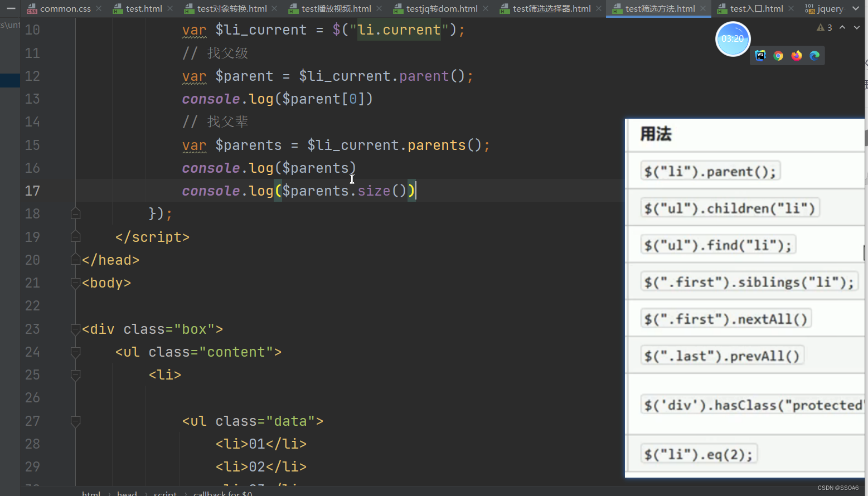Screen dimensions: 868x496
Task: Click the class="box" attribute text
Action: point(169,329)
